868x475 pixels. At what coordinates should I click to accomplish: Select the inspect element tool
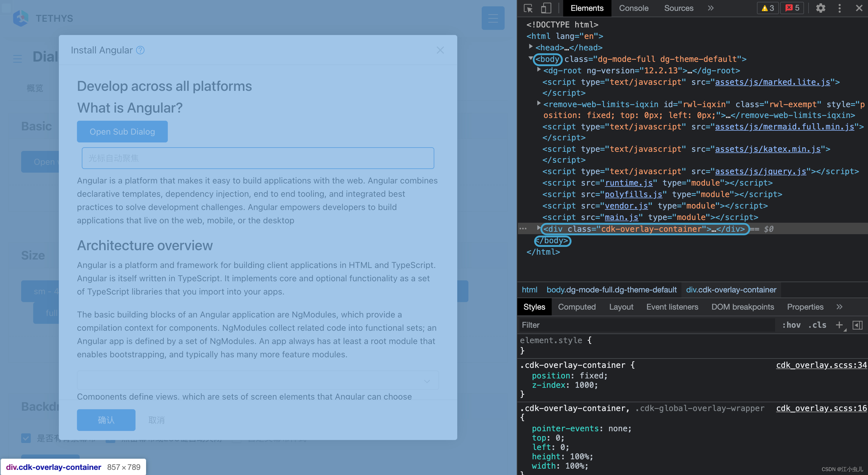point(527,8)
